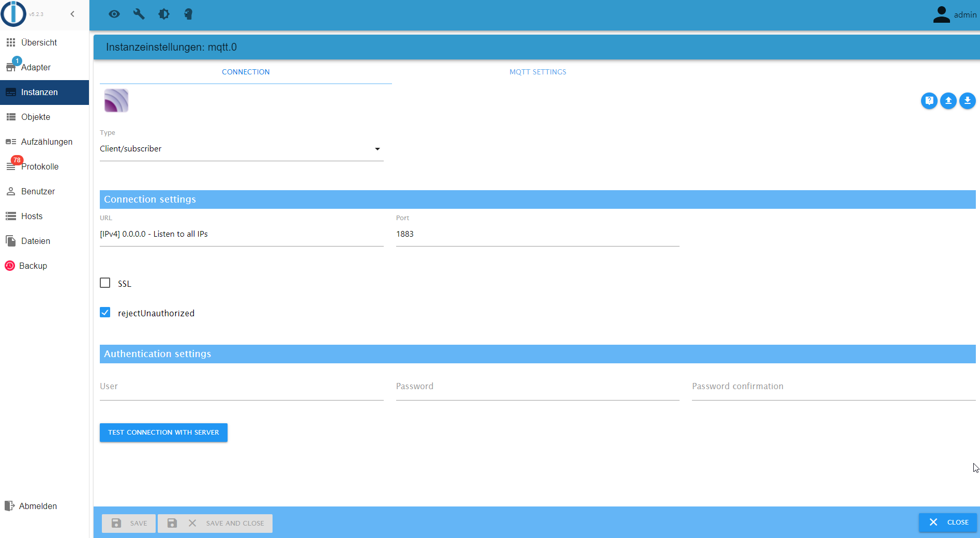
Task: Click the download configuration icon
Action: click(x=968, y=100)
